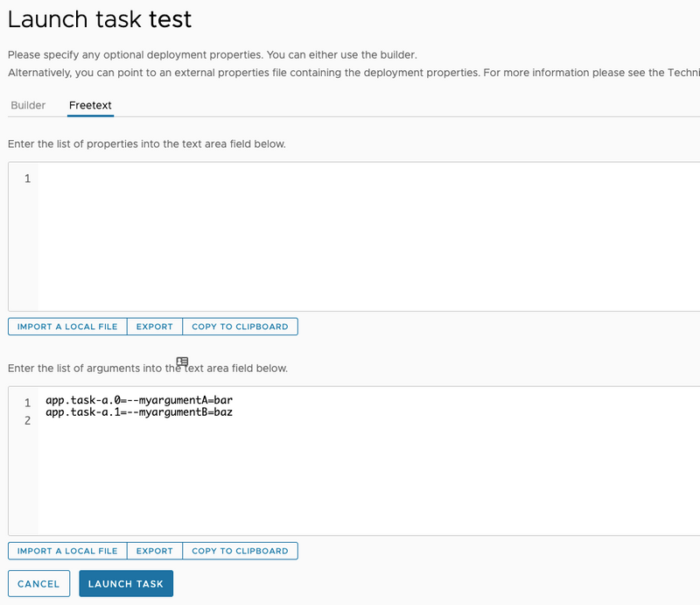Click the LAUNCH TASK button
The width and height of the screenshot is (700, 605).
pyautogui.click(x=125, y=583)
